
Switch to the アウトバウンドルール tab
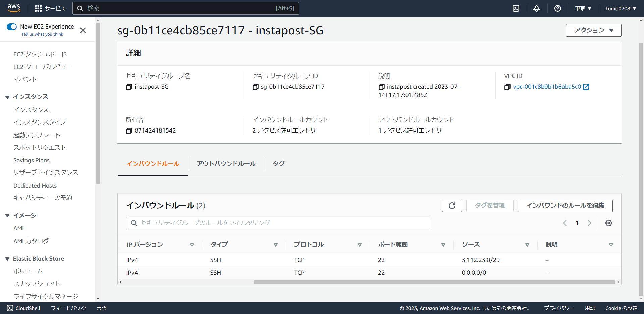click(x=225, y=164)
